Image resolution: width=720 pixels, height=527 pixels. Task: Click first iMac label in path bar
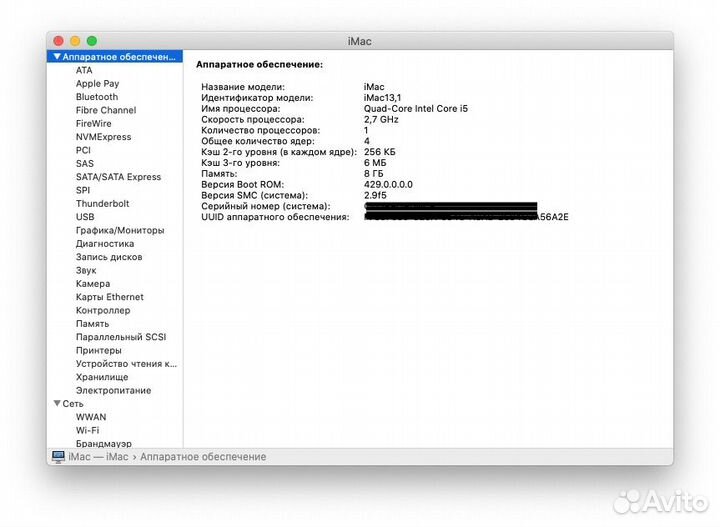click(x=79, y=457)
